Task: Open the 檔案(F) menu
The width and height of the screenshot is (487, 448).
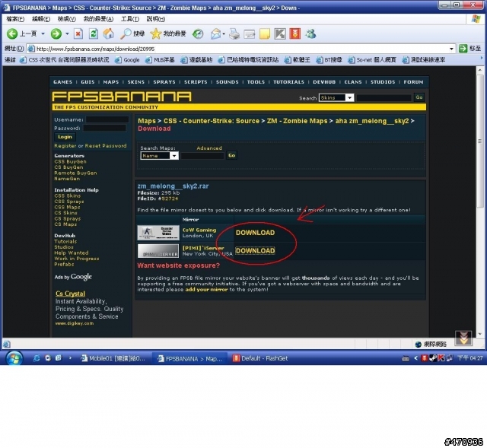Action: (15, 19)
